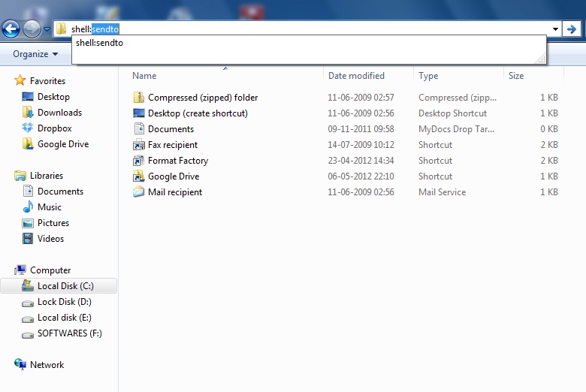
Task: Click the Compressed (zipped) folder icon
Action: pyautogui.click(x=139, y=98)
